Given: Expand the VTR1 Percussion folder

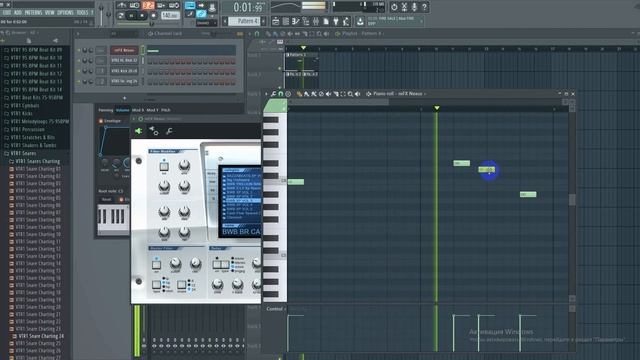Looking at the screenshot, I should point(27,129).
